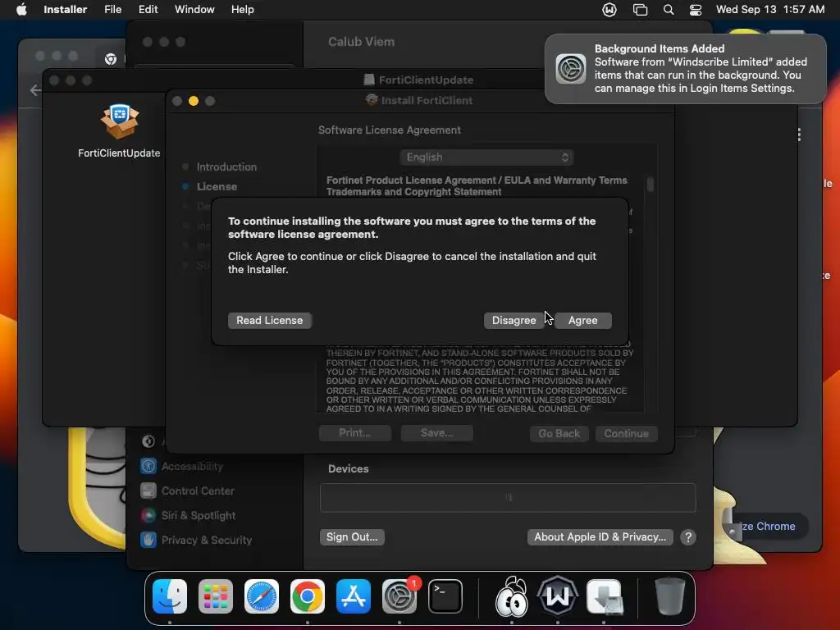The image size is (840, 630).
Task: Open the Edit menu
Action: click(148, 9)
